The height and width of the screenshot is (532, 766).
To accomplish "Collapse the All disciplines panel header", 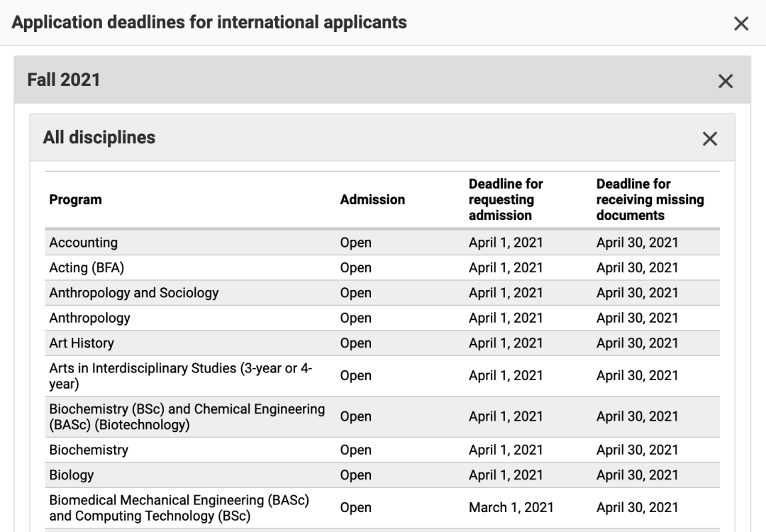I will 99,138.
